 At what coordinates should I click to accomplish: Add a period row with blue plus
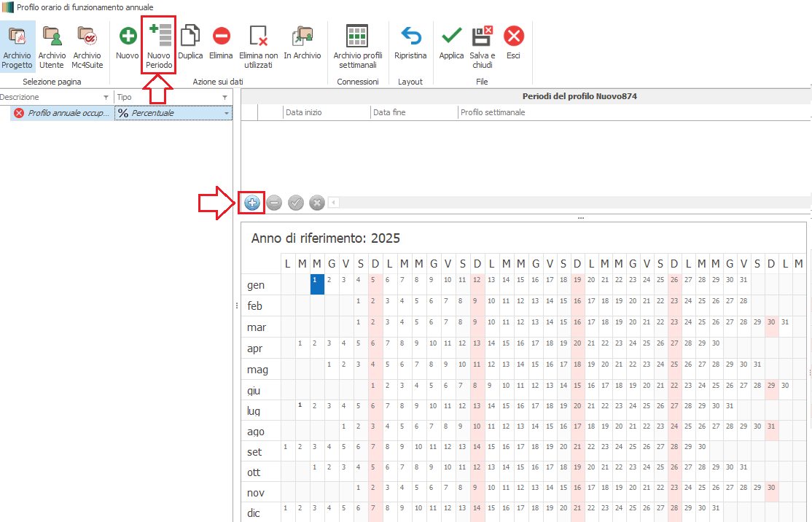(252, 203)
